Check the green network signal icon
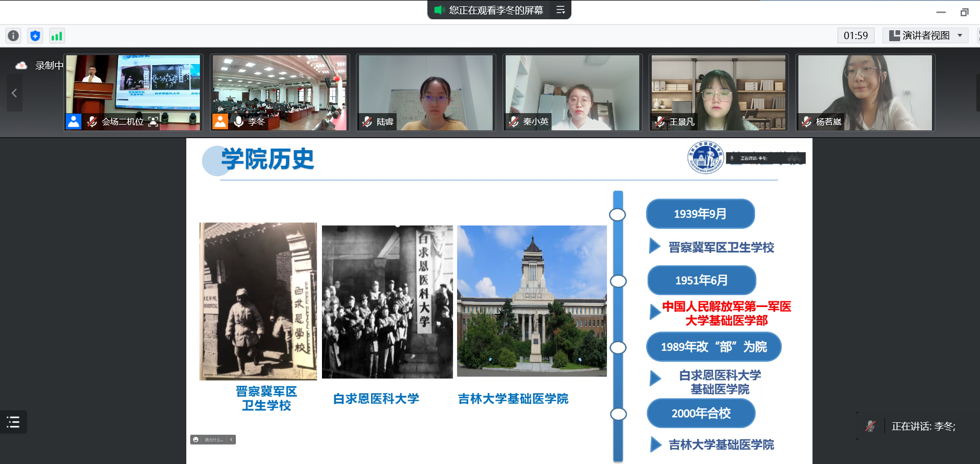The width and height of the screenshot is (980, 464). coord(56,35)
